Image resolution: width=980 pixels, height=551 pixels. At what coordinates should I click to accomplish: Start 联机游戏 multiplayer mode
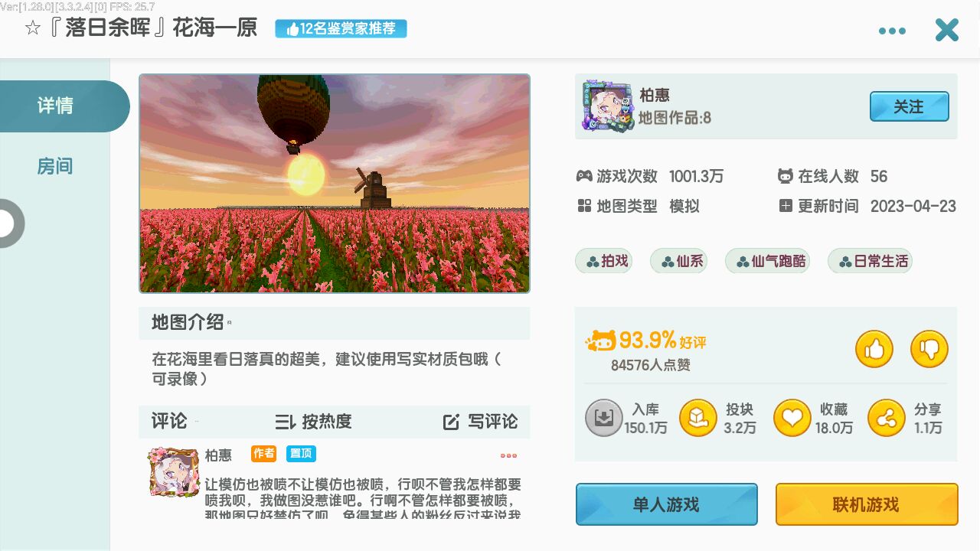(867, 504)
